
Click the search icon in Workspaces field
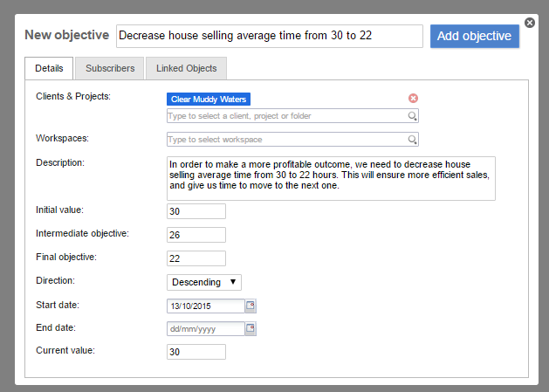click(412, 140)
